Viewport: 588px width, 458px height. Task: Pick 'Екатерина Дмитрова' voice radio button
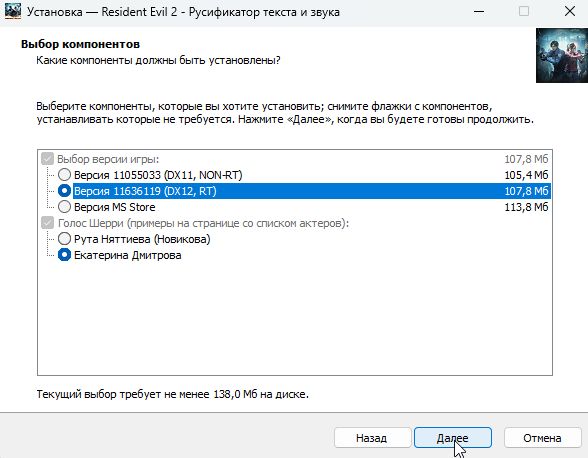[64, 255]
